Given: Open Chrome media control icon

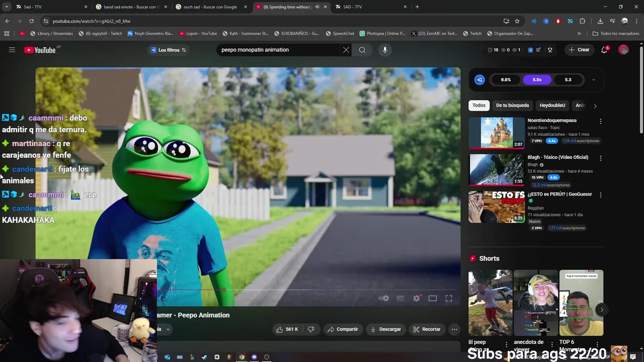Looking at the screenshot, I should (x=612, y=21).
